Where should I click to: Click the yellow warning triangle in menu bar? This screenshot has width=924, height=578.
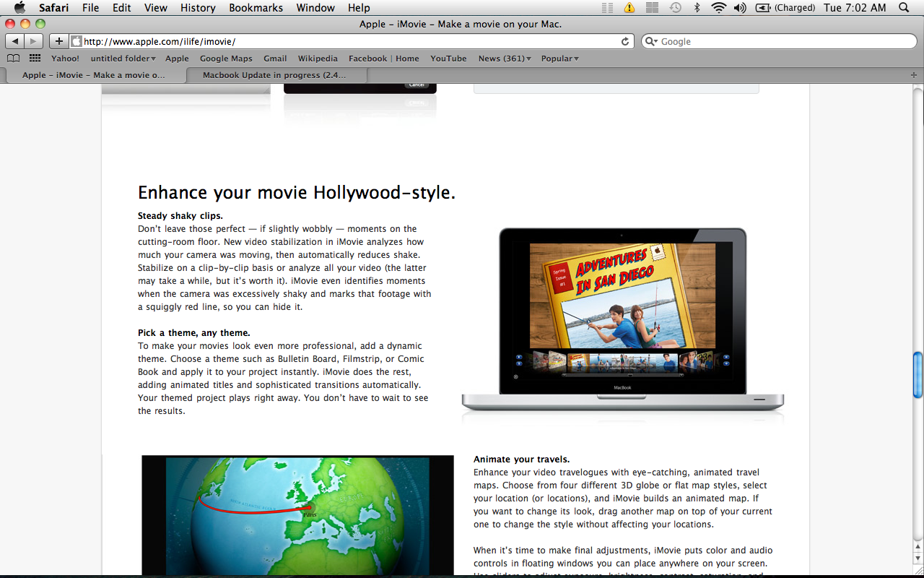629,8
